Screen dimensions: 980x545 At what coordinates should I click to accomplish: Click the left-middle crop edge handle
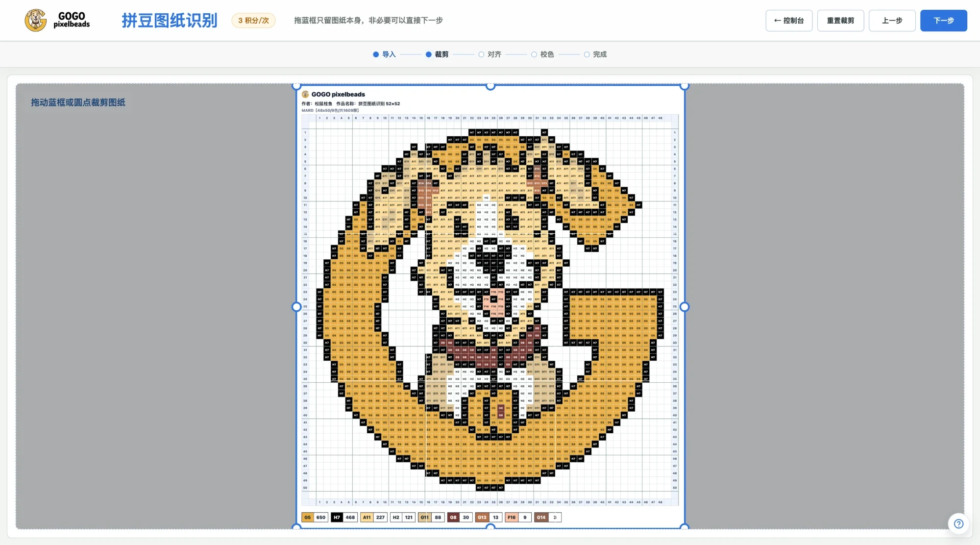pyautogui.click(x=296, y=307)
